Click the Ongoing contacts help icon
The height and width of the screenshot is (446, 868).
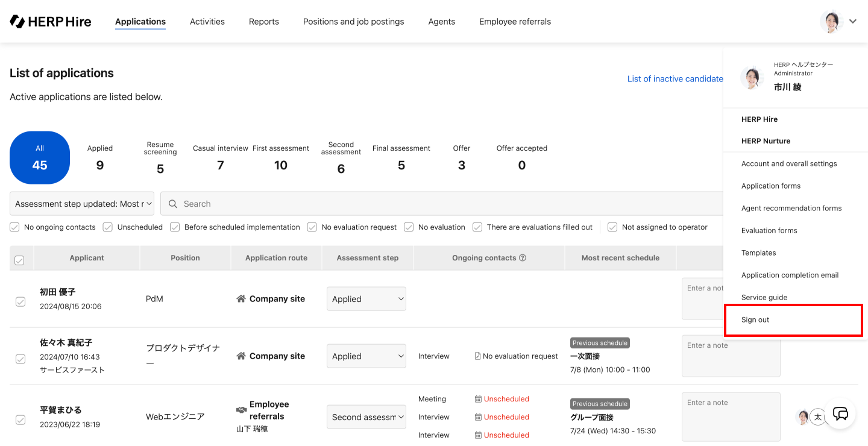pos(523,258)
